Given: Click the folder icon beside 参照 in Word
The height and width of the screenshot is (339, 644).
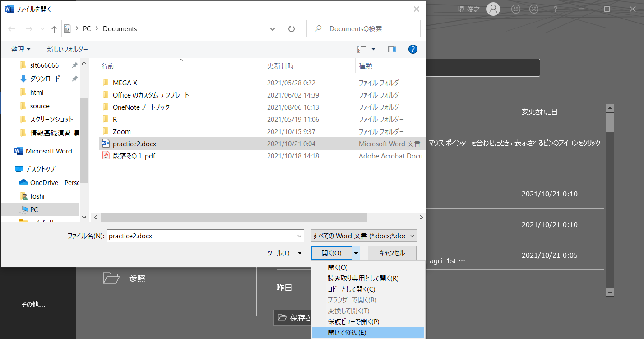Looking at the screenshot, I should (x=111, y=278).
